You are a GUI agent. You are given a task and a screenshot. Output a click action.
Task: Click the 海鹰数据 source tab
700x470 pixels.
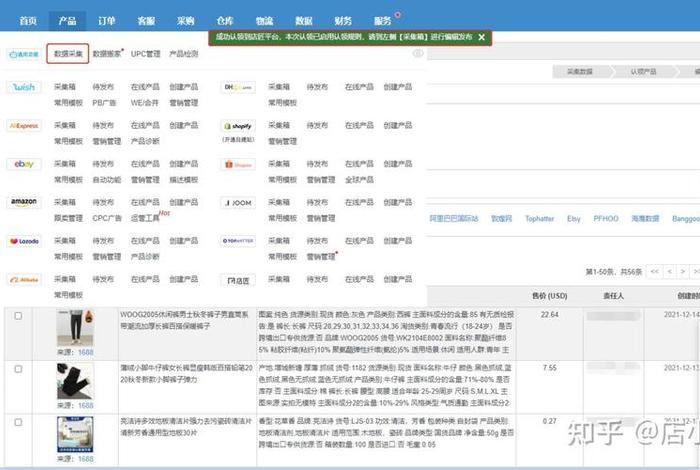tap(645, 219)
